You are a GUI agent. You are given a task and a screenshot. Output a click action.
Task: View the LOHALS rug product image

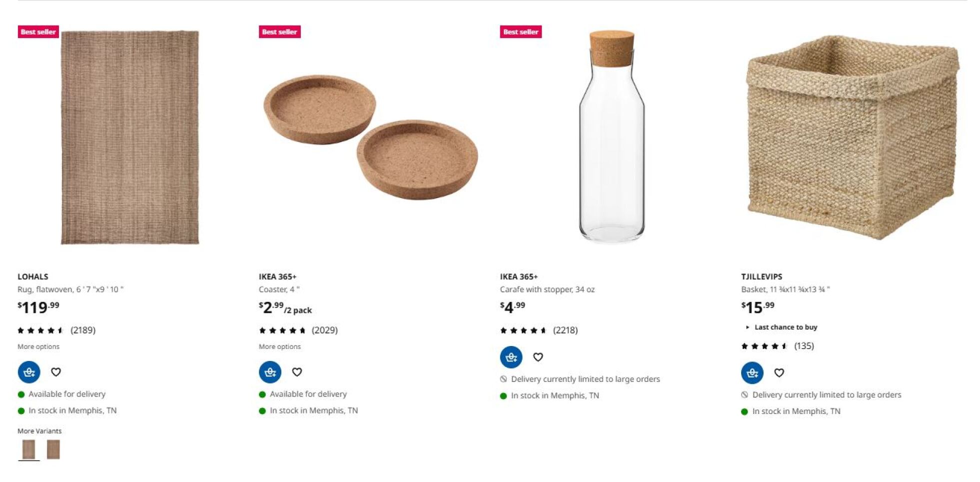(130, 137)
